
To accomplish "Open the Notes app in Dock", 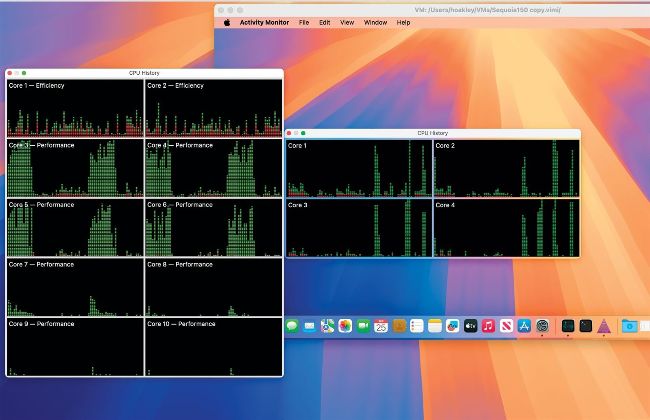I will [x=435, y=326].
